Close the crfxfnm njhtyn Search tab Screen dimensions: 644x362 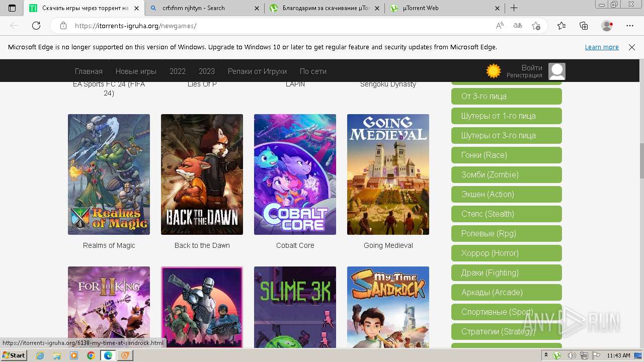click(x=257, y=8)
